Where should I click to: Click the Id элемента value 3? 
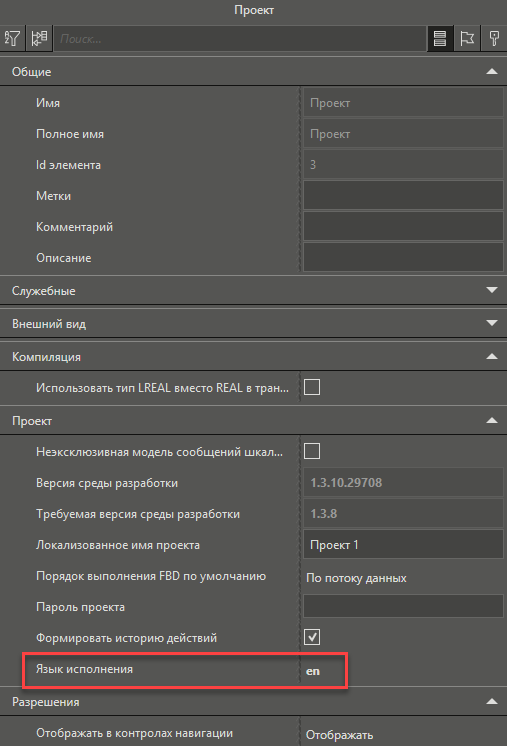[403, 165]
